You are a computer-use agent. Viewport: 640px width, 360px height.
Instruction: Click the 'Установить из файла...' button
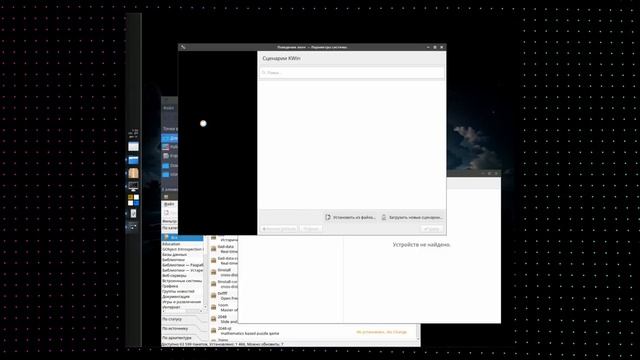[x=351, y=218]
